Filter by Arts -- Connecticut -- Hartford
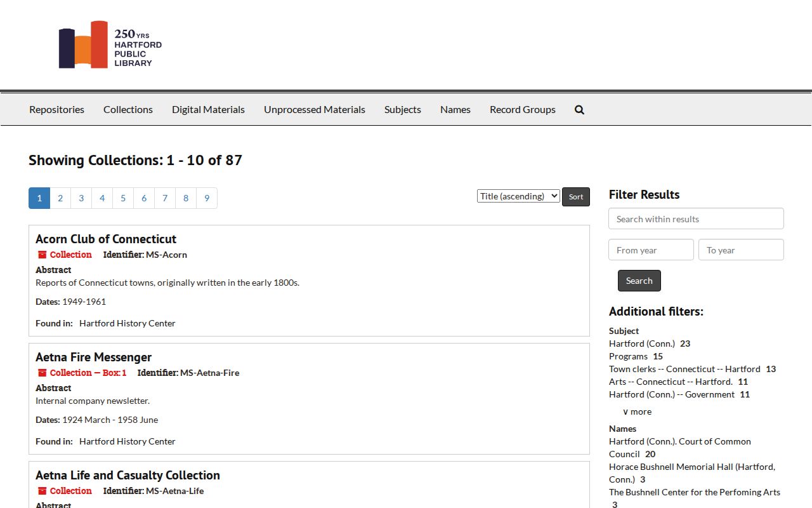The image size is (812, 508). pos(671,382)
